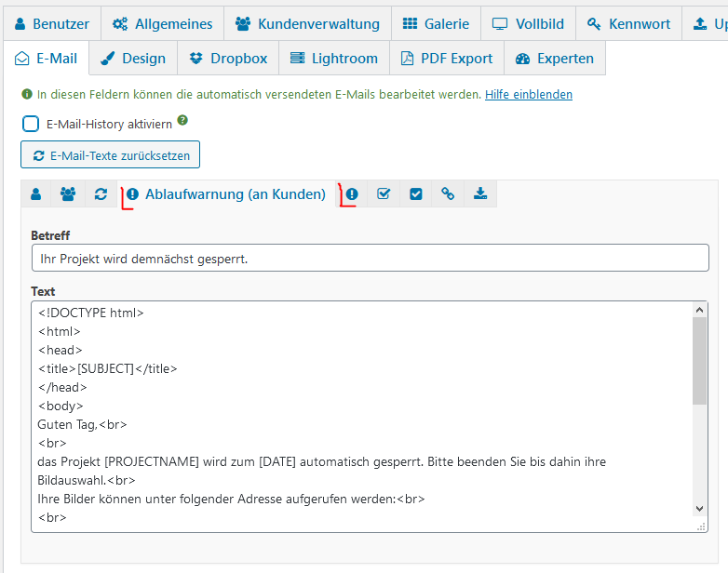Open the Dropbox tab
Viewport: 728px width, 573px height.
click(228, 59)
